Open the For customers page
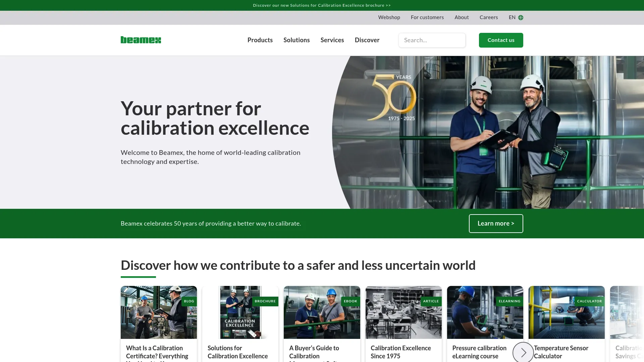The height and width of the screenshot is (362, 644). [427, 17]
